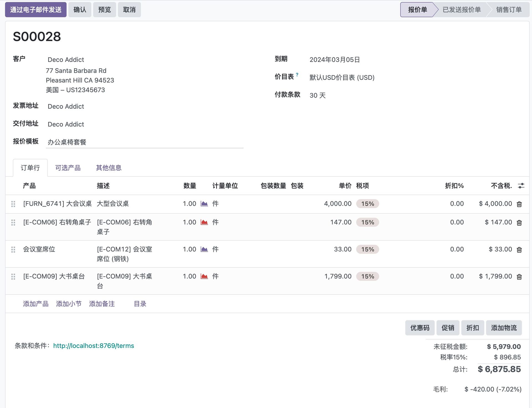Viewport: 532px width, 408px height.
Task: Click 通过电子邮件发送 button
Action: tap(36, 10)
